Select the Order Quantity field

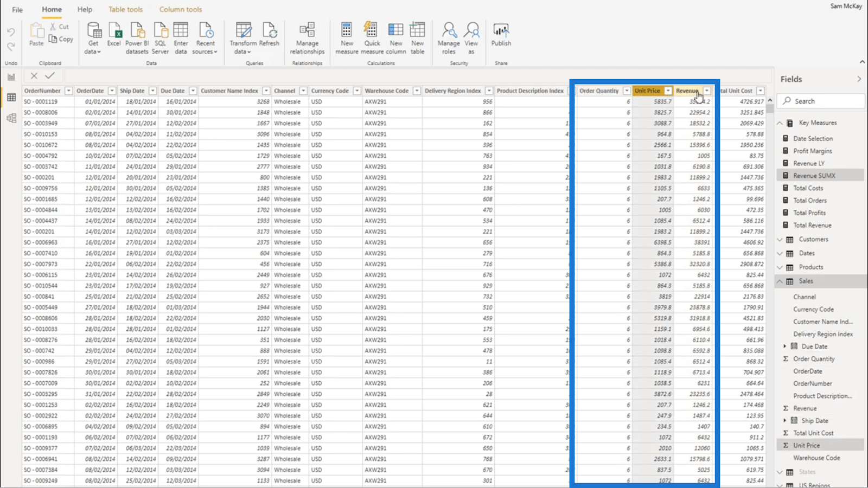pos(814,359)
